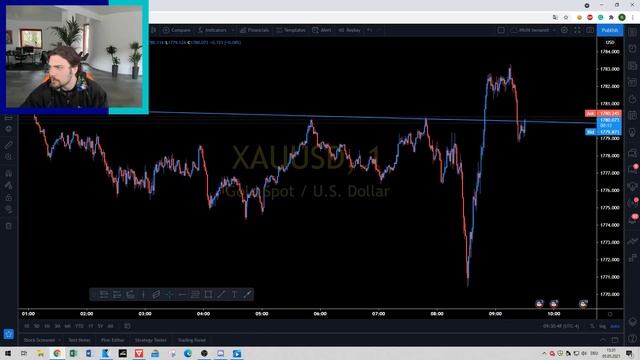Open indicator Templates
Image resolution: width=640 pixels, height=360 pixels.
click(291, 30)
